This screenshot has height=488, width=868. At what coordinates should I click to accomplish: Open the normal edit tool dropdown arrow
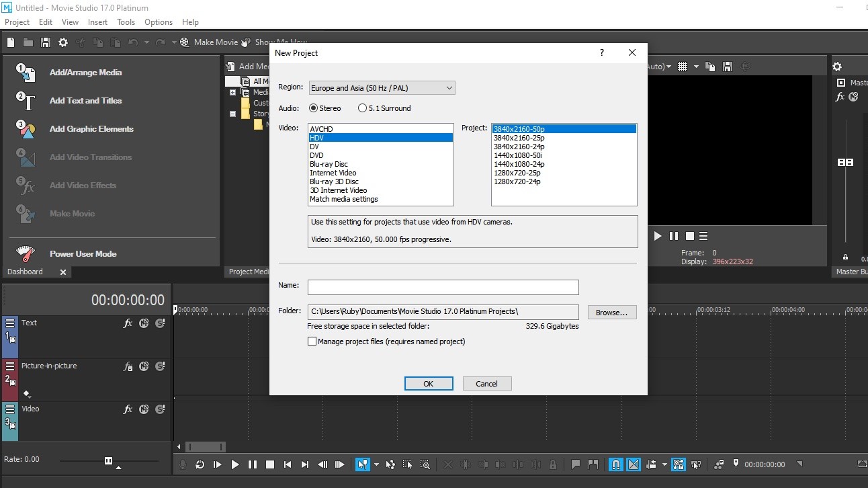click(x=376, y=464)
